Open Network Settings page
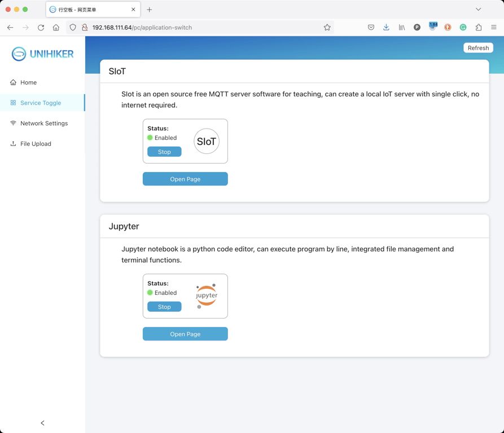Image resolution: width=504 pixels, height=433 pixels. (42, 123)
